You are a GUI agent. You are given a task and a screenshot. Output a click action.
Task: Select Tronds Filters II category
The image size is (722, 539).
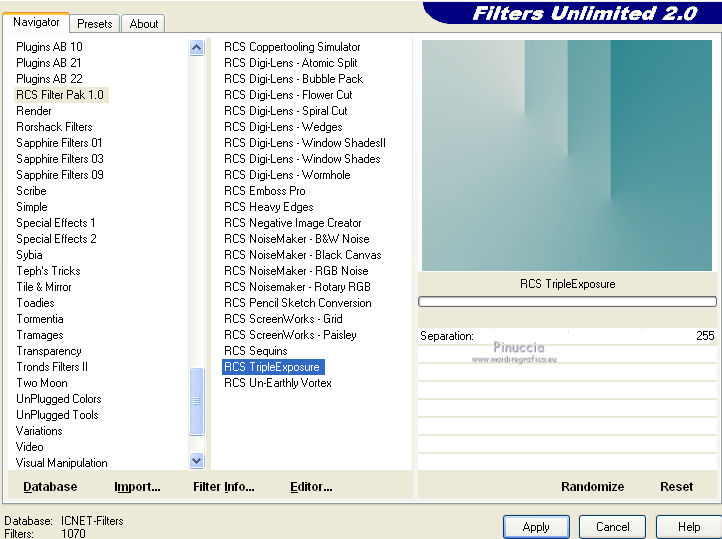[52, 367]
